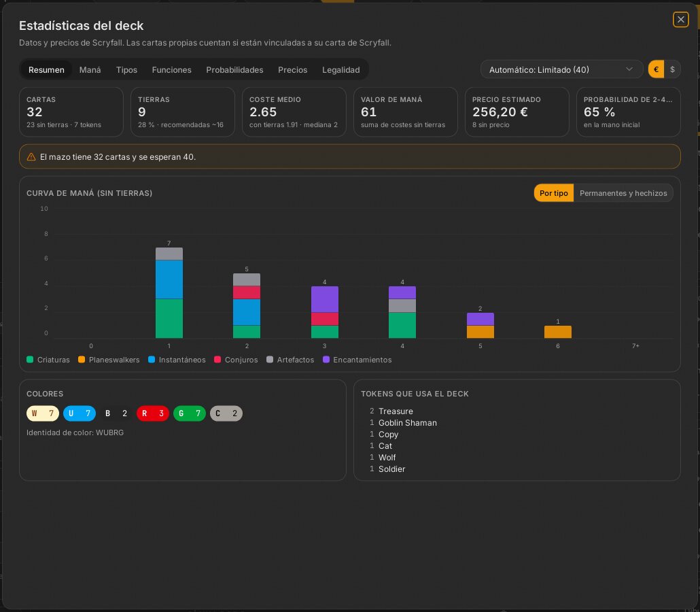700x612 pixels.
Task: Select the Por tipo chart mode
Action: (x=554, y=193)
